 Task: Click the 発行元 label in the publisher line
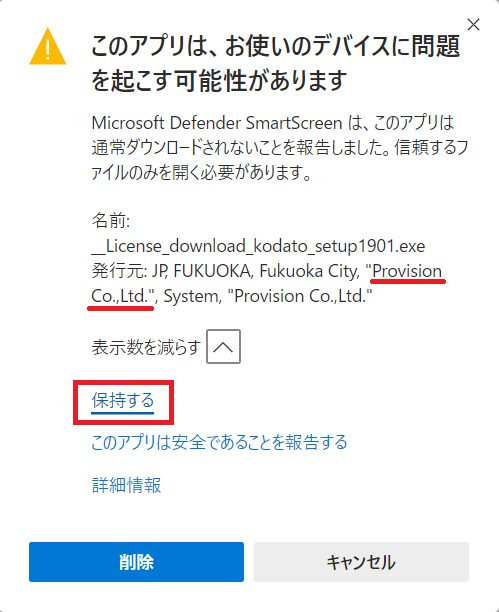point(119,271)
